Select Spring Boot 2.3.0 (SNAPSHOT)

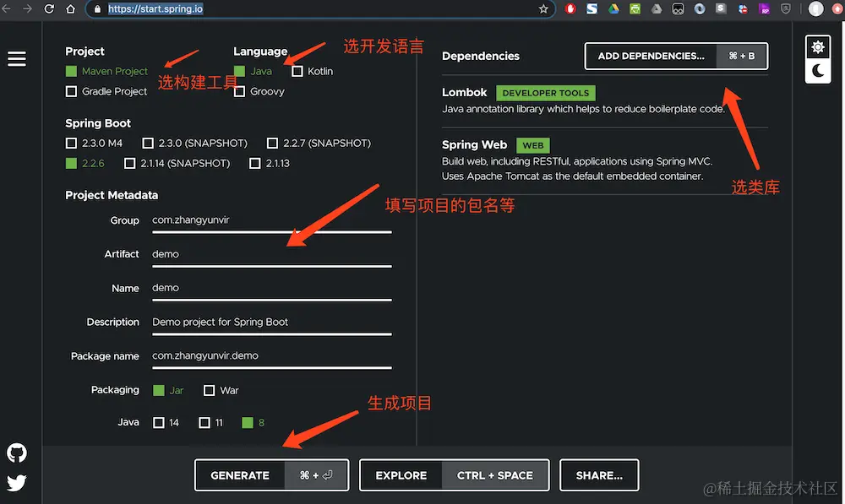pos(194,144)
